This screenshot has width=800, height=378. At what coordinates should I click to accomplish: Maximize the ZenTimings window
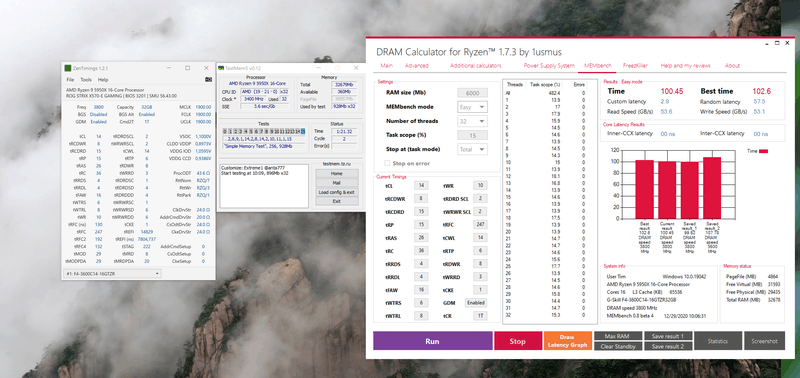click(x=187, y=68)
